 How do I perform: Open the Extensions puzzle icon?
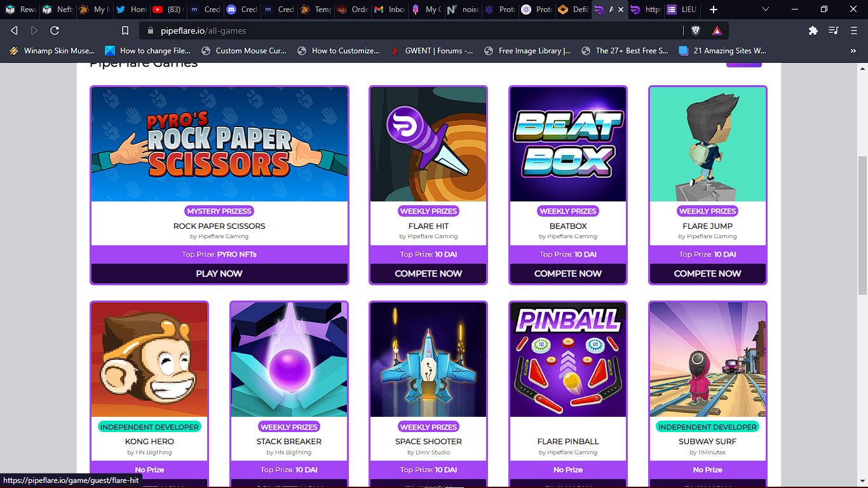click(x=813, y=30)
